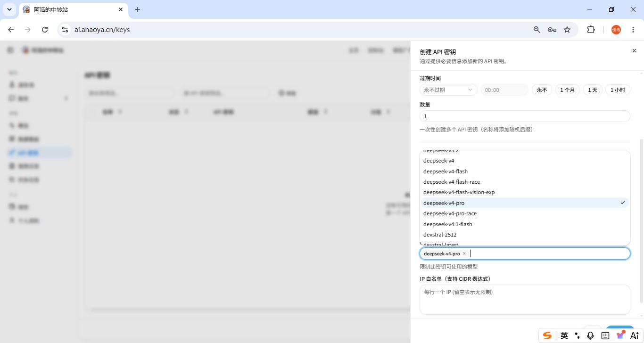
Task: Click the 00:00 time input field
Action: [x=504, y=90]
